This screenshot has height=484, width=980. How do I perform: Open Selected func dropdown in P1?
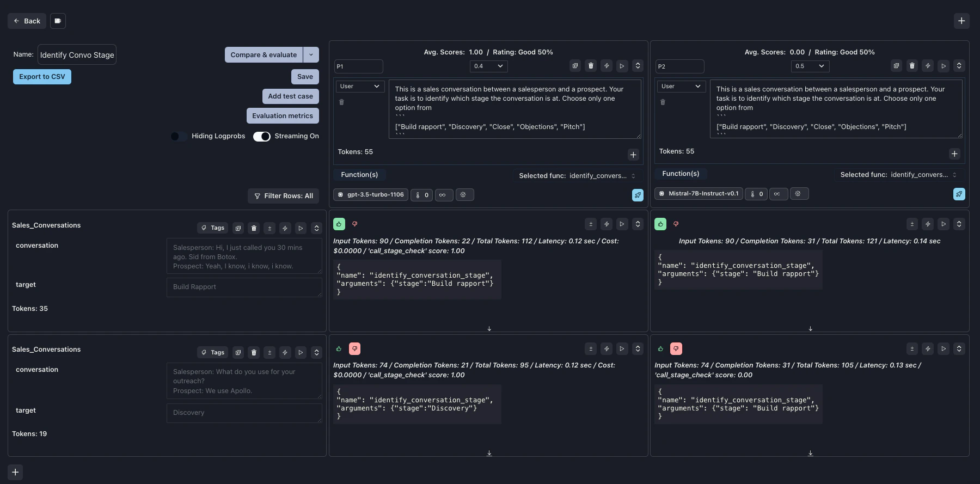(x=577, y=176)
